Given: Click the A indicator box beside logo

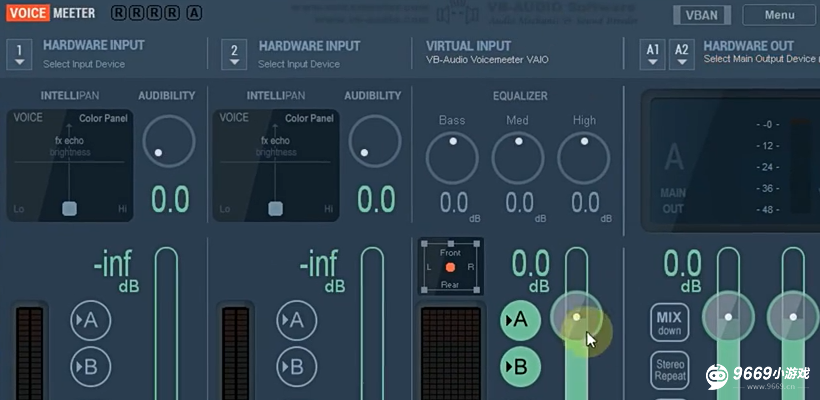Looking at the screenshot, I should click(x=194, y=13).
